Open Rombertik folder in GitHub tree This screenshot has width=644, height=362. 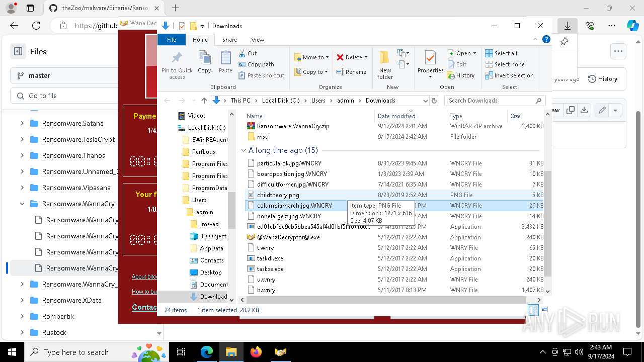coord(58,316)
